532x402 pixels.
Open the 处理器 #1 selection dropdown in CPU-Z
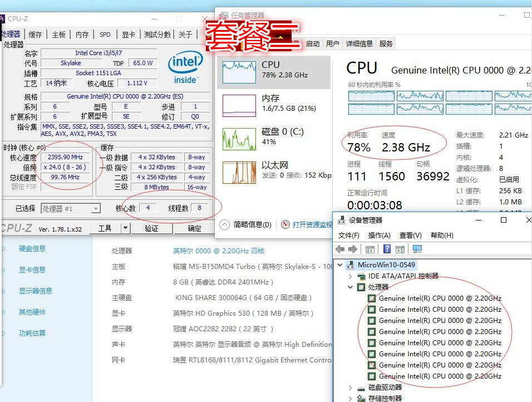[x=96, y=208]
